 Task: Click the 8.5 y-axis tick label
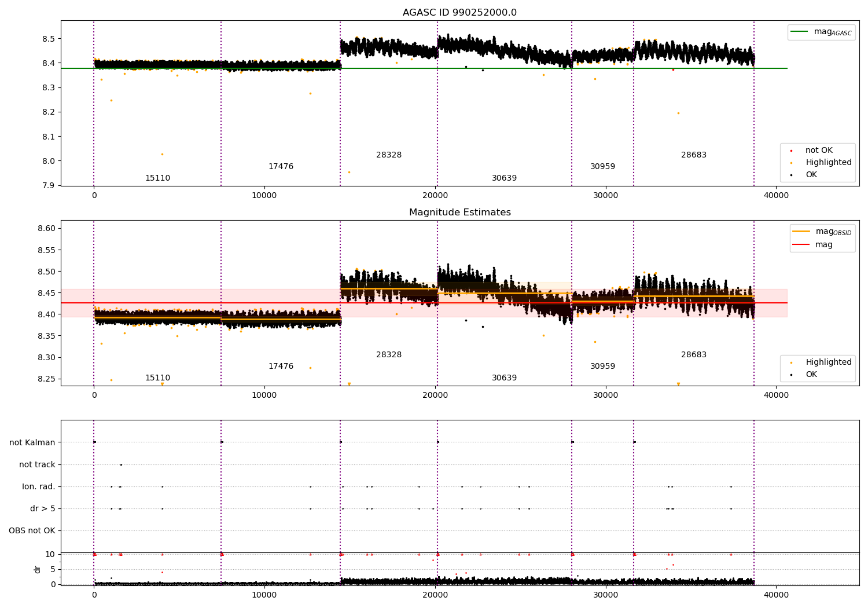[x=48, y=39]
